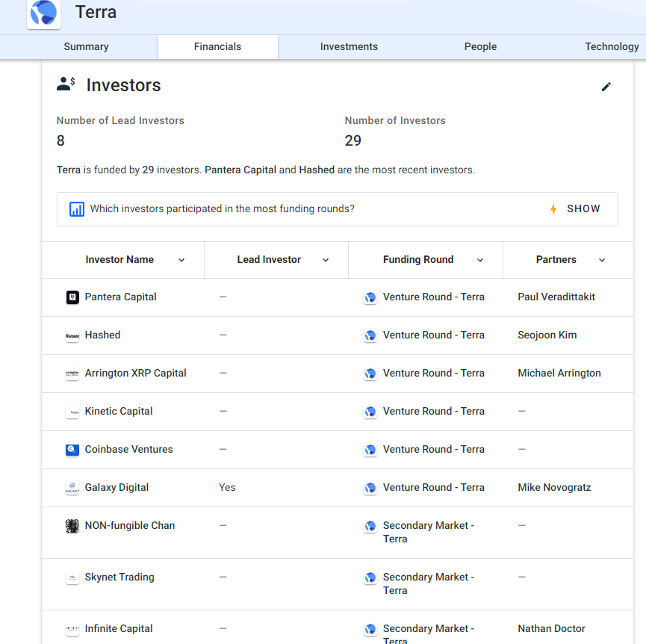Click the Investor Name column header
Image resolution: width=646 pixels, height=644 pixels.
click(119, 260)
